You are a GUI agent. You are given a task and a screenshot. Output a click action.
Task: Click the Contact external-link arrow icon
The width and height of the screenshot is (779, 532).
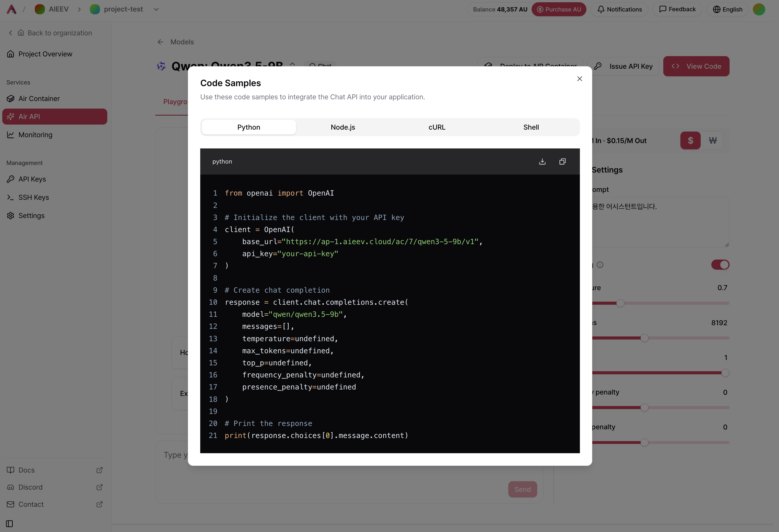coord(100,504)
